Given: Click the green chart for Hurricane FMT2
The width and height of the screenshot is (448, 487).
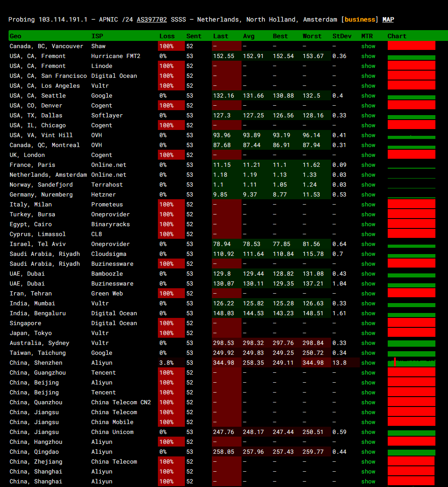Looking at the screenshot, I should 411,58.
